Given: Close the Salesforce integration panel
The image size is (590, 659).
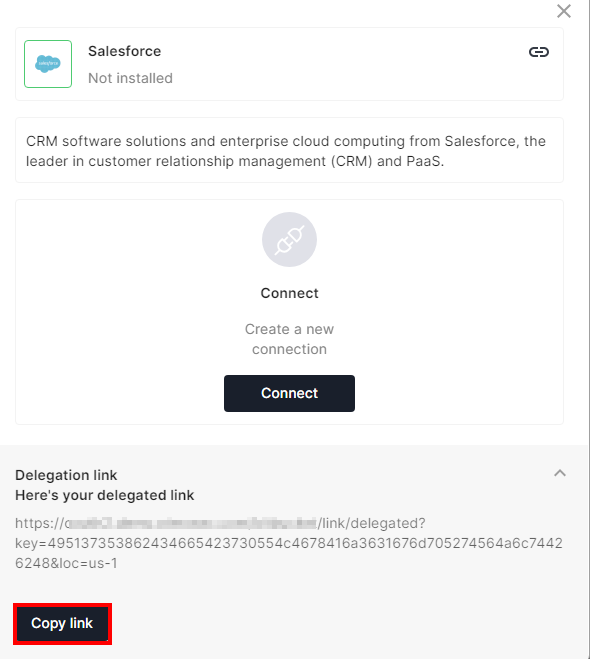Looking at the screenshot, I should [x=564, y=11].
